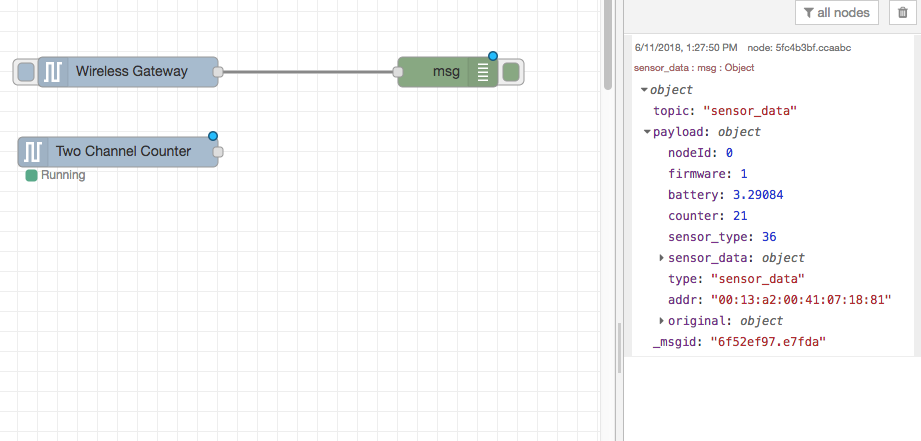Expand the original object

[x=662, y=321]
